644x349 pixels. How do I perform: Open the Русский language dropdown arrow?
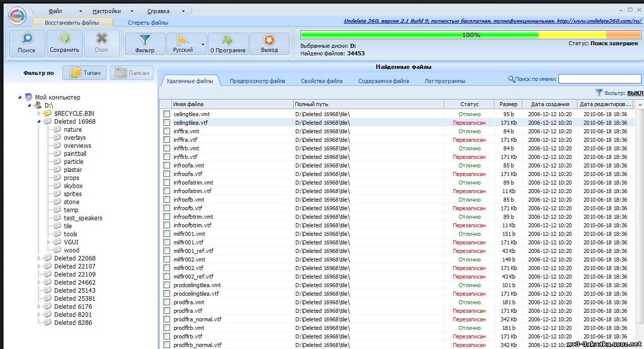pos(203,44)
